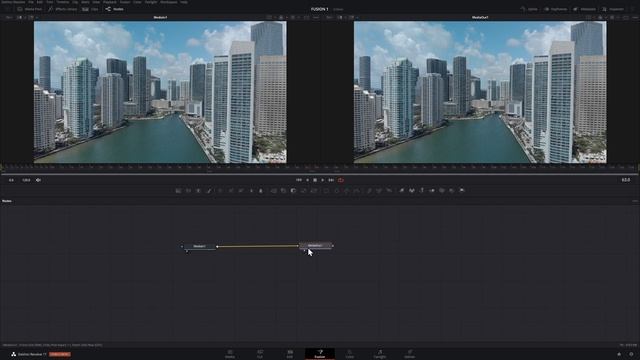Screen dimensions: 640x360
Task: Add a Text 3D node from the toolbar
Action: tap(422, 190)
